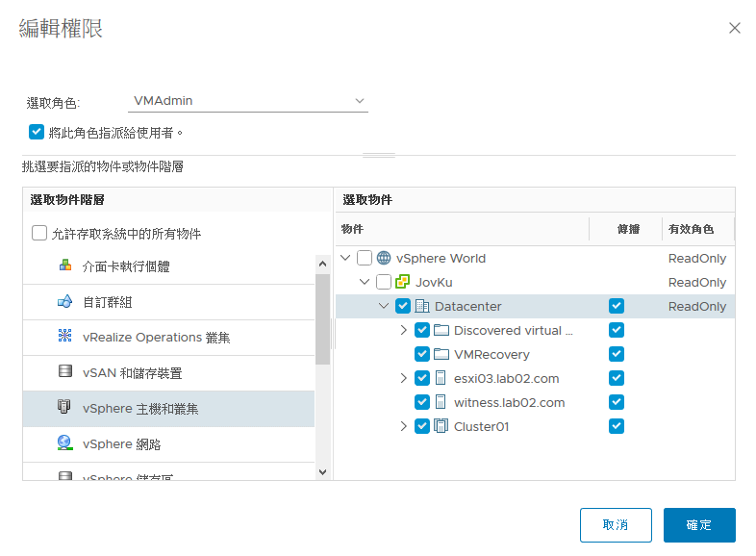Click the vSphere 主機和叢集 server icon
Viewport: 756px width, 556px height.
pyautogui.click(x=64, y=407)
